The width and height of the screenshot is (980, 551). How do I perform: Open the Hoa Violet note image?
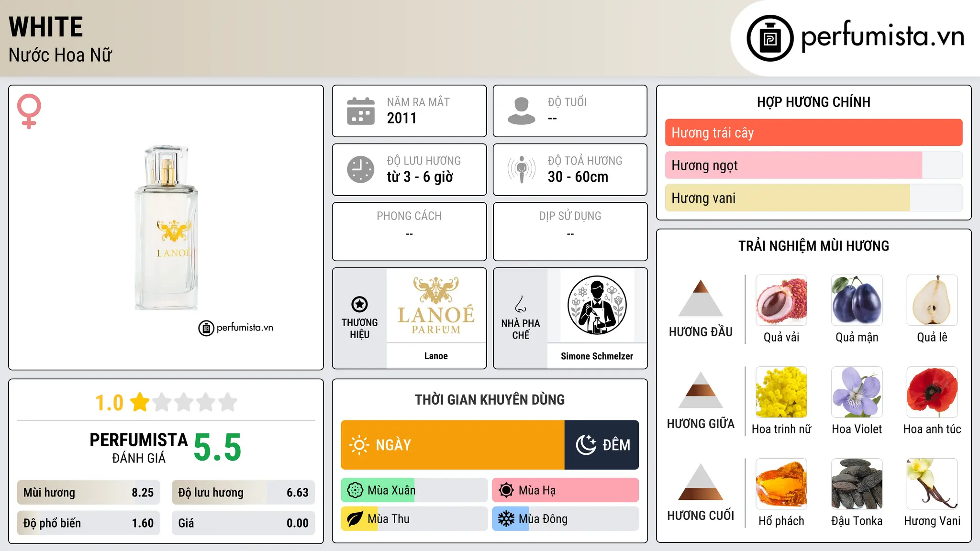857,392
